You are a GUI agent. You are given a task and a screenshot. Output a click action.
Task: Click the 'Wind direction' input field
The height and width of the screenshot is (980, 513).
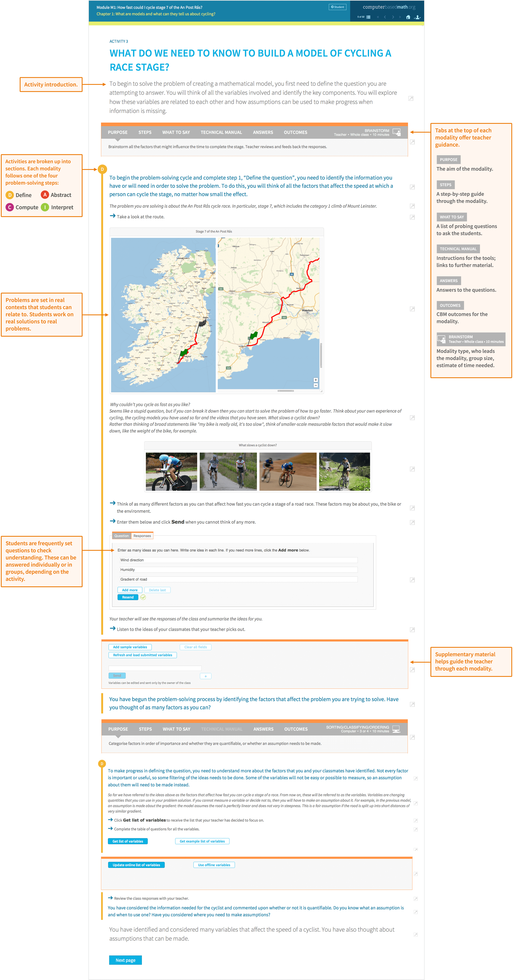238,560
